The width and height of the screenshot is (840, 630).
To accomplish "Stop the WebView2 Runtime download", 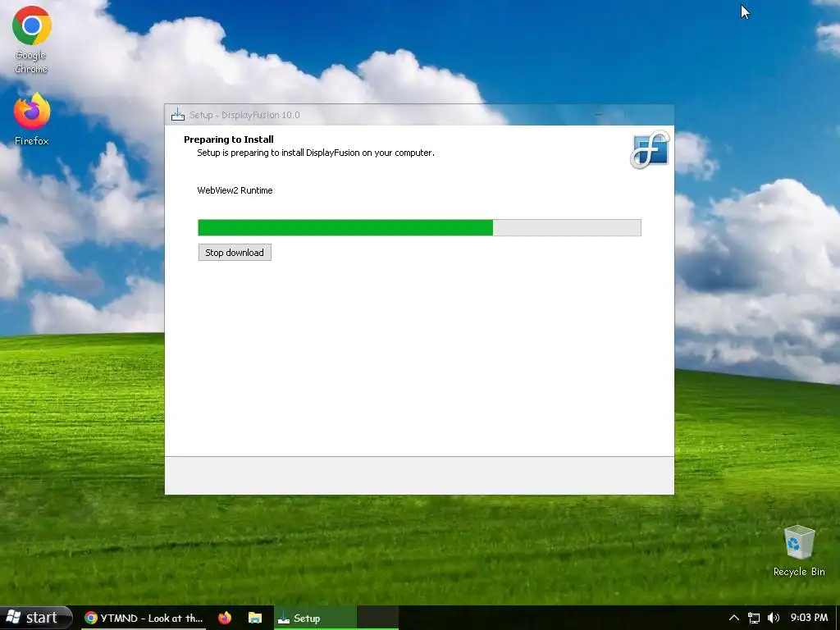I will [x=235, y=253].
